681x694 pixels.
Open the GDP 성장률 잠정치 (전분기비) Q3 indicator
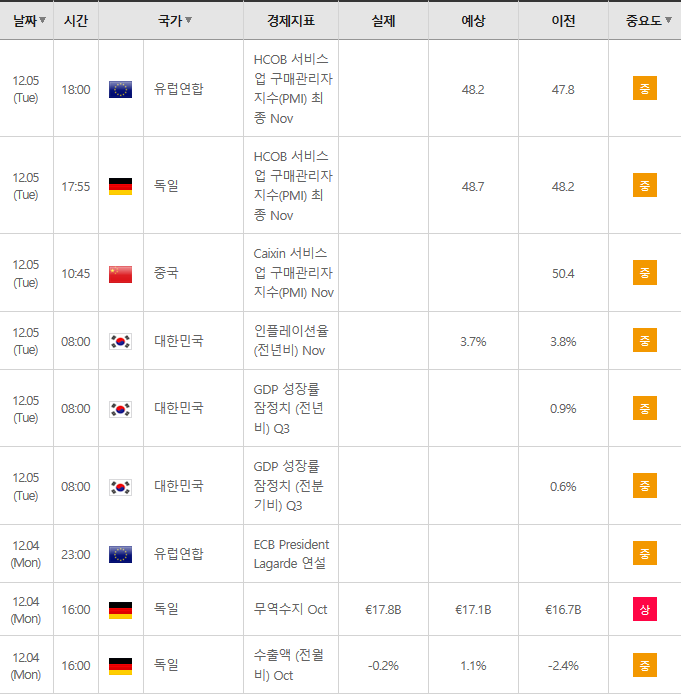point(289,486)
